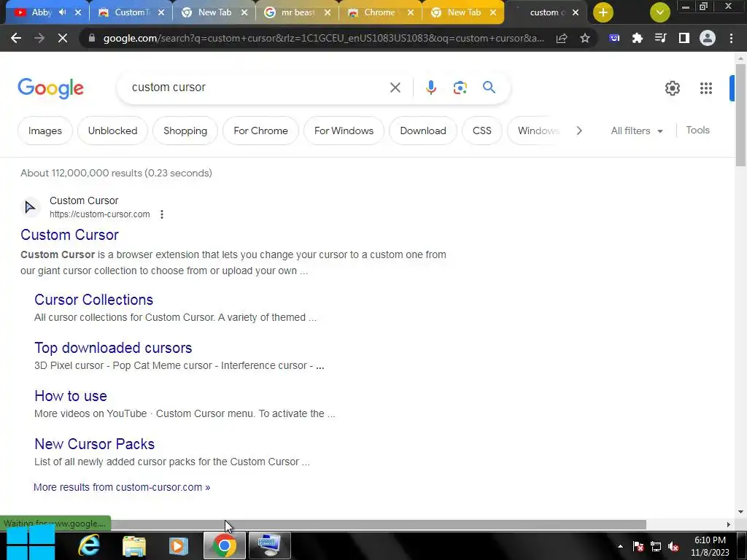Open the Action Center flag icon
Viewport: 747px width, 560px height.
pyautogui.click(x=638, y=546)
